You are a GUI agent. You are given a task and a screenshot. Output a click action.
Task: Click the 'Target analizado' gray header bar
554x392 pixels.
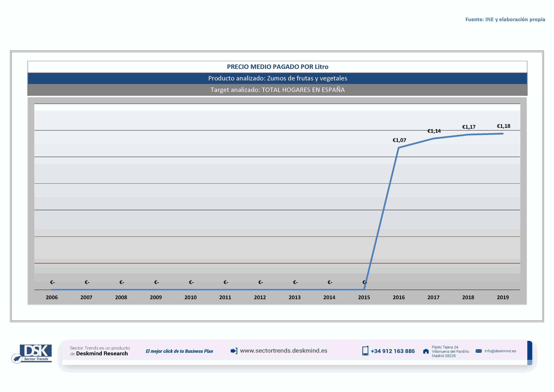278,90
